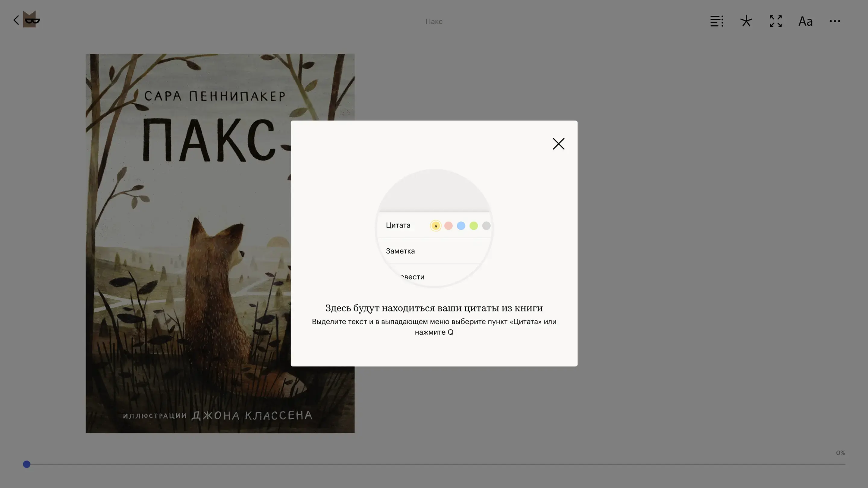The width and height of the screenshot is (868, 488).
Task: Click the blue reading progress slider handle
Action: [27, 465]
